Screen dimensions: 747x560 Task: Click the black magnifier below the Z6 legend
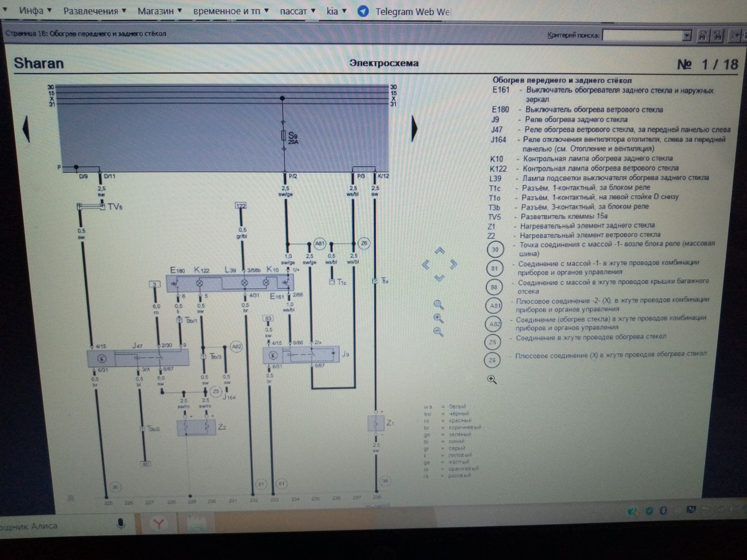point(492,379)
